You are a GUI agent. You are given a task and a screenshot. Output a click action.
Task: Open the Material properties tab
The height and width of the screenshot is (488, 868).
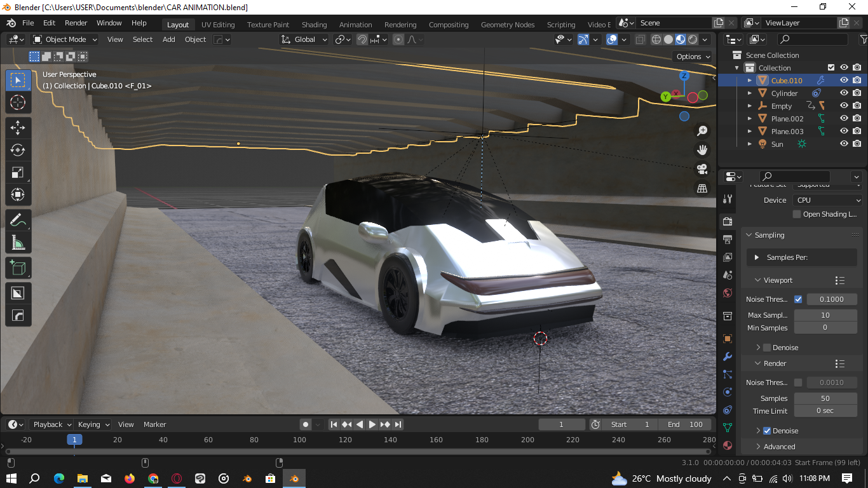click(x=728, y=445)
